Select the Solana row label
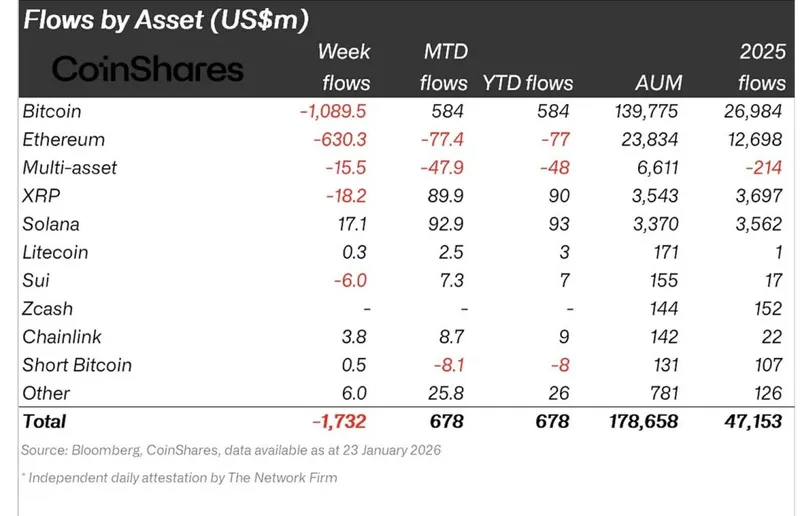Screen dimensions: 800x516 (x=51, y=224)
